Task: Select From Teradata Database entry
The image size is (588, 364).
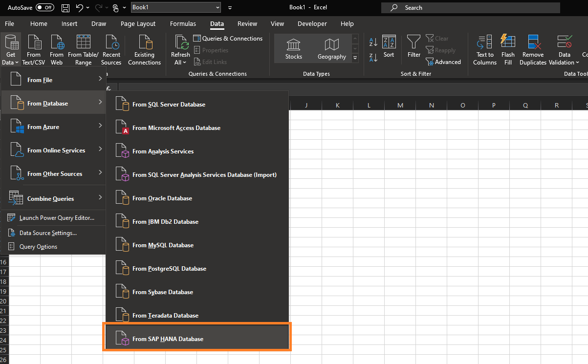Action: point(197,316)
